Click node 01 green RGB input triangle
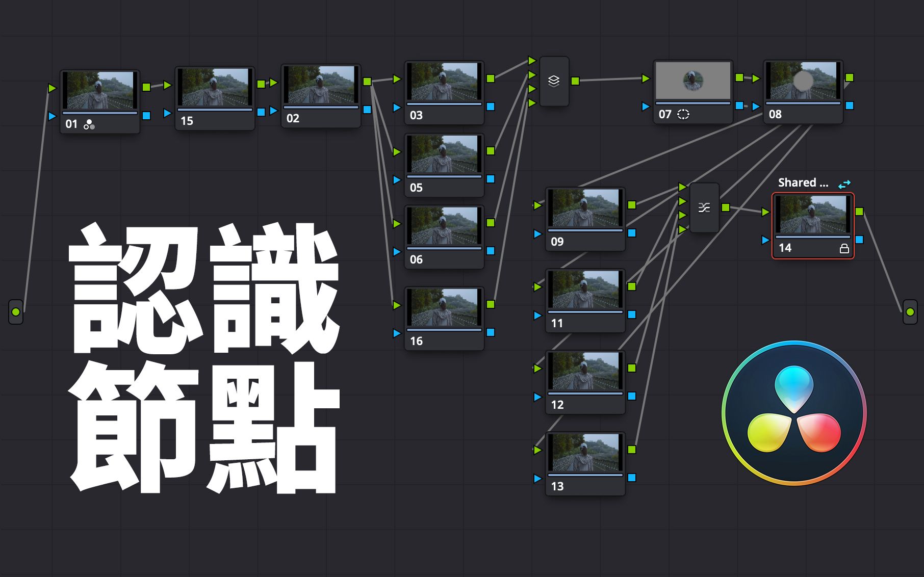Screen dimensions: 924x577 (52, 88)
